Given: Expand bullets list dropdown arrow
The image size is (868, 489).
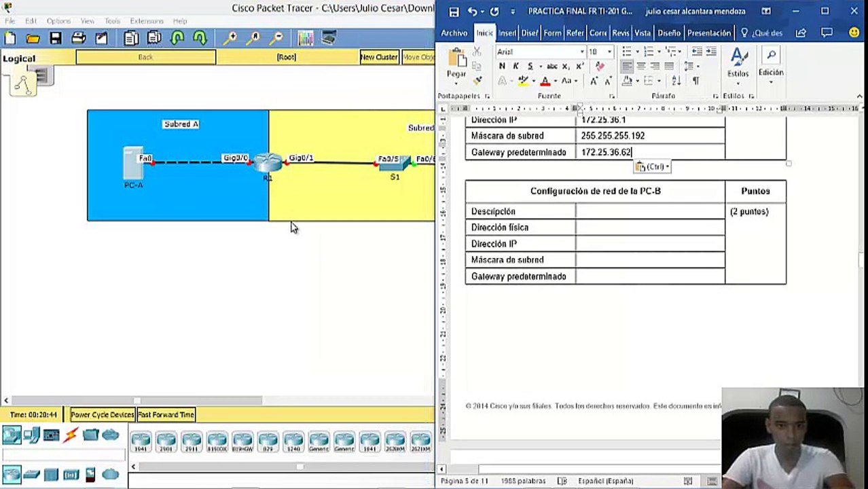Looking at the screenshot, I should [636, 52].
